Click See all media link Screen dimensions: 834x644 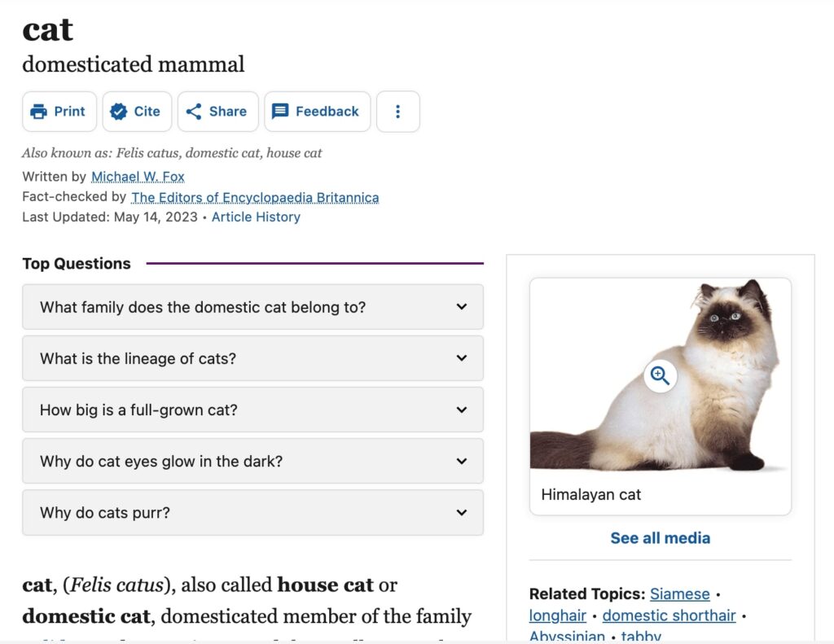(x=660, y=538)
